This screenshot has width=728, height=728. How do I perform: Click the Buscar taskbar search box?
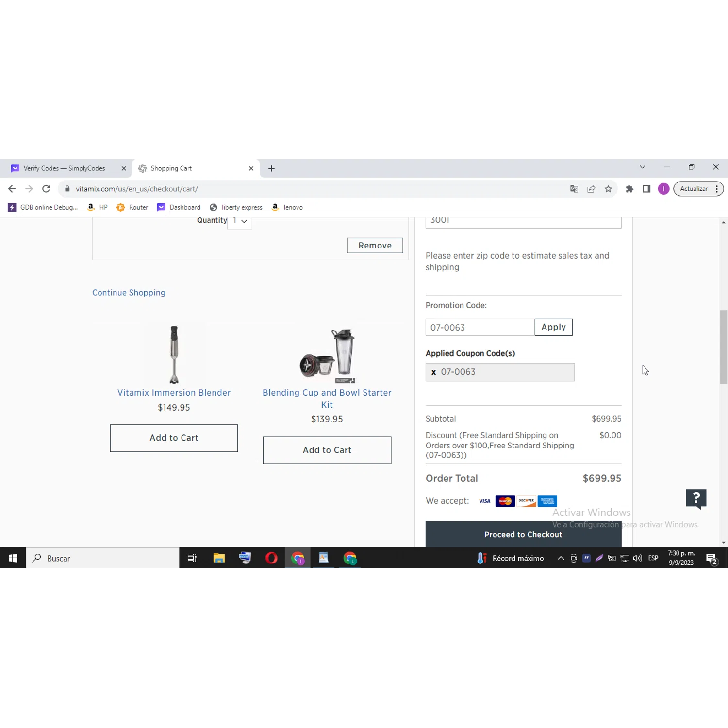[x=102, y=558]
